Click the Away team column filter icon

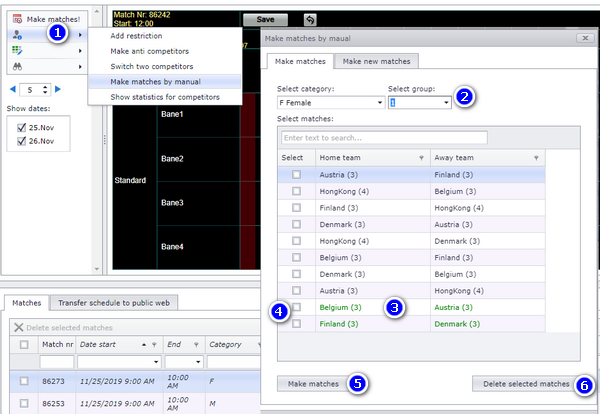tap(536, 158)
